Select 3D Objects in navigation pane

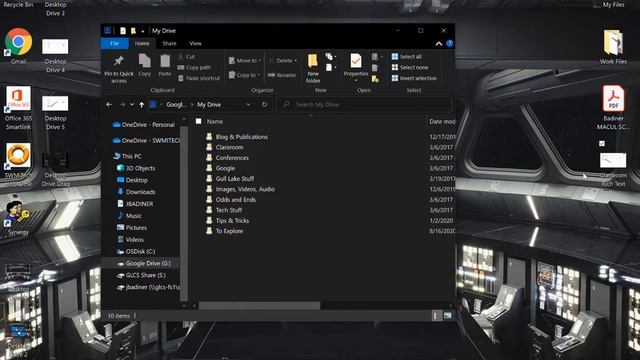[136, 168]
